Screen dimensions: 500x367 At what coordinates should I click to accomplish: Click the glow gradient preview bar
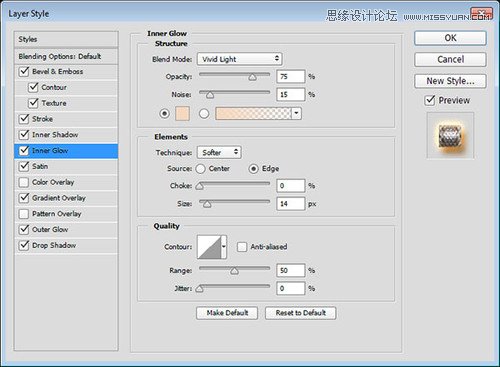pyautogui.click(x=254, y=114)
